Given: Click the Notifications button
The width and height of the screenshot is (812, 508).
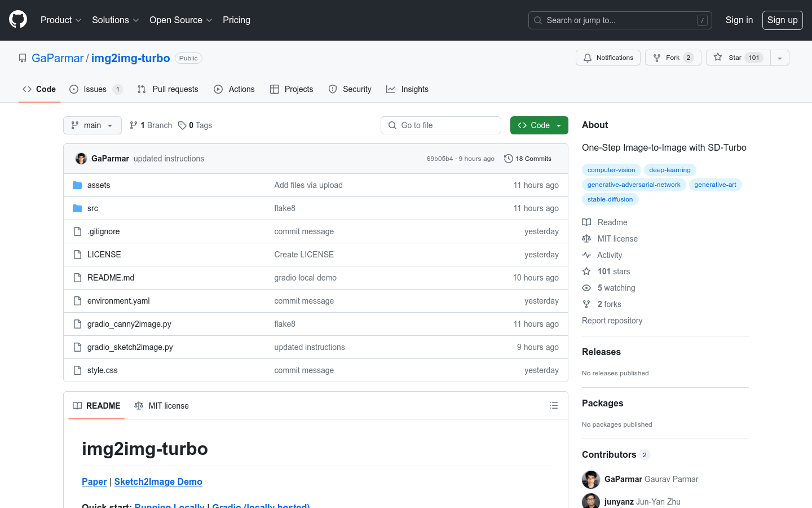Looking at the screenshot, I should point(608,58).
